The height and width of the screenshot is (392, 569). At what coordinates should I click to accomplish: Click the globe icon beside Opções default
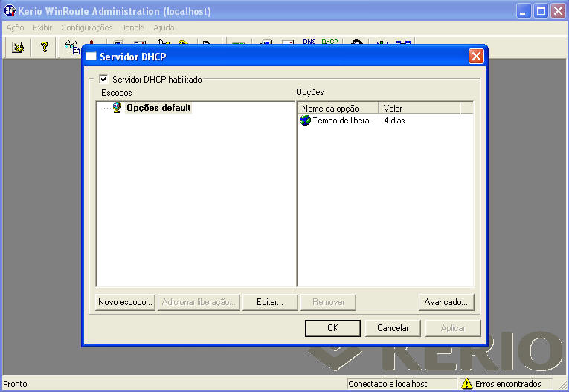tap(118, 108)
